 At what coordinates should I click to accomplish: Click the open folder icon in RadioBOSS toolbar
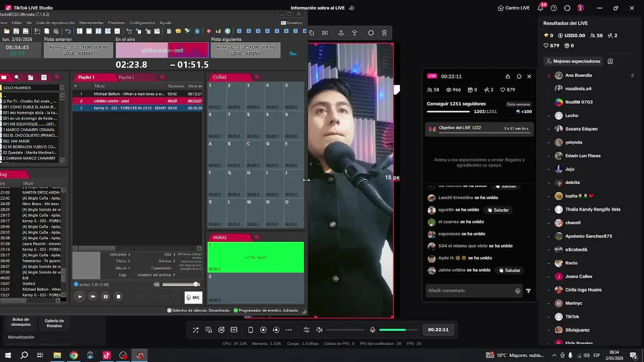click(x=7, y=31)
